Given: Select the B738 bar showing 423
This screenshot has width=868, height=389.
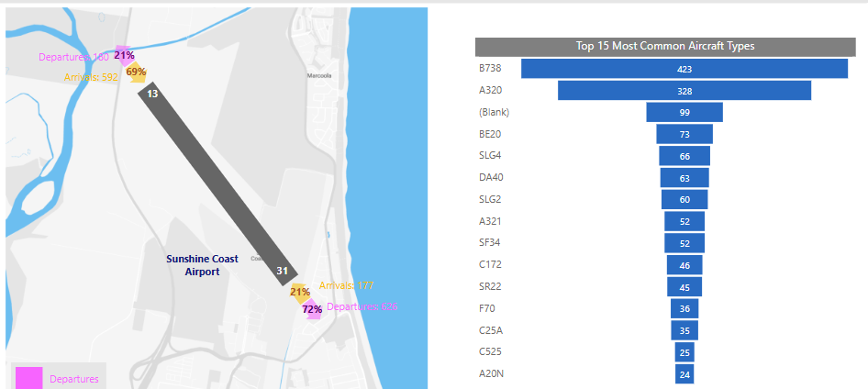Looking at the screenshot, I should [684, 69].
